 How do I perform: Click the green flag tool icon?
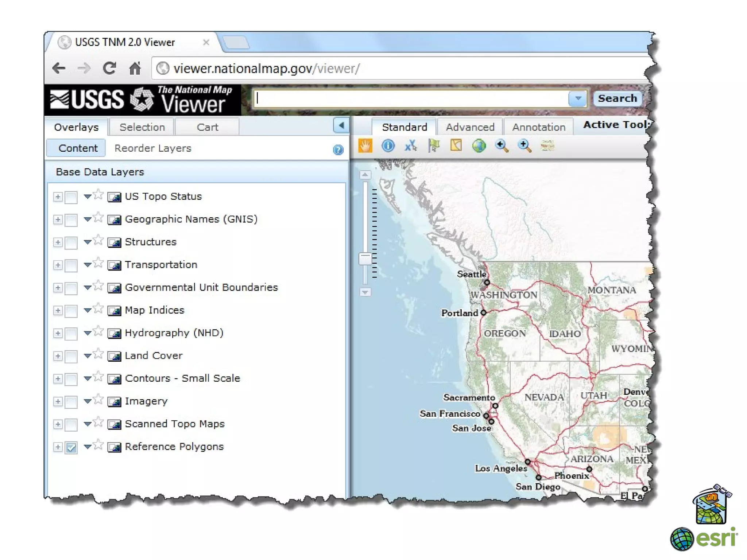[x=433, y=146]
